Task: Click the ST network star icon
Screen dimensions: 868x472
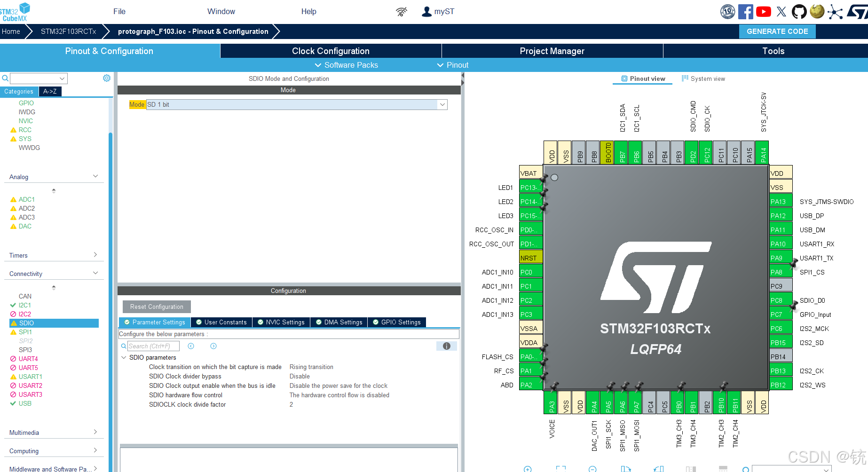Action: click(835, 12)
